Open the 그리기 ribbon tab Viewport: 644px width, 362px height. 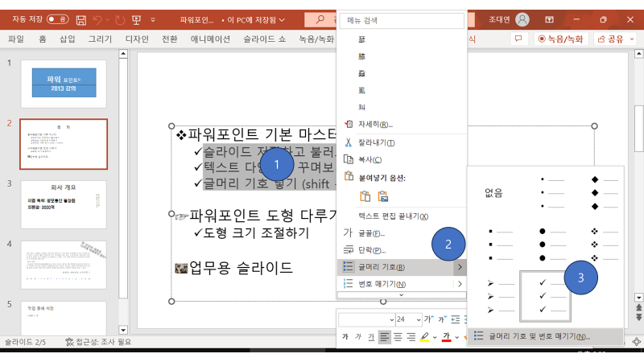click(100, 39)
